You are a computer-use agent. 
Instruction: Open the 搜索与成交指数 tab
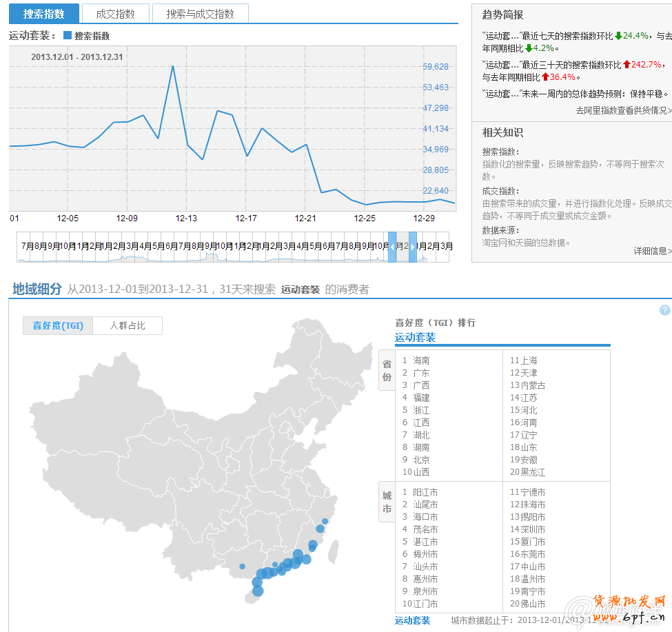[x=200, y=14]
